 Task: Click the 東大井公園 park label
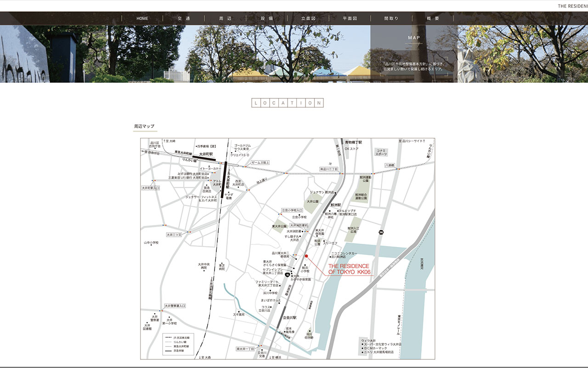point(279,226)
